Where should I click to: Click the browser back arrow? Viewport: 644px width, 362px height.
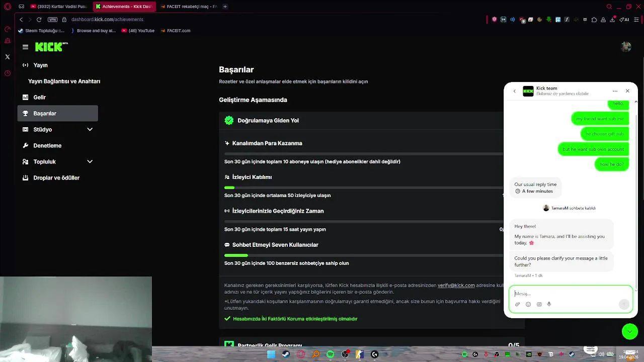click(x=21, y=20)
